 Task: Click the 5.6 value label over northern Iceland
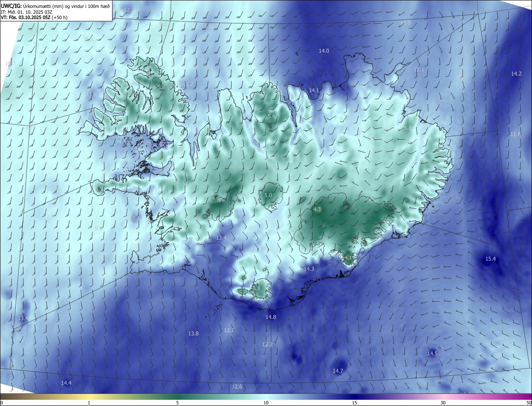[x=271, y=116]
